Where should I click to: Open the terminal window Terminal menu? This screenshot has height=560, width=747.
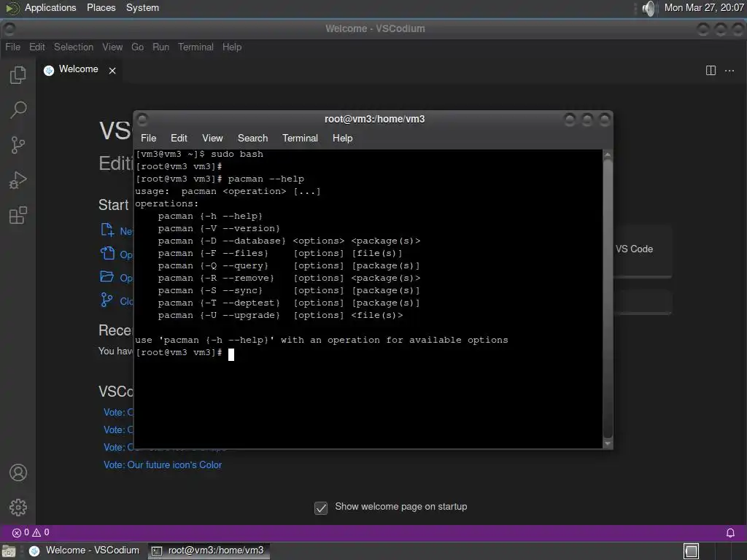pyautogui.click(x=300, y=138)
